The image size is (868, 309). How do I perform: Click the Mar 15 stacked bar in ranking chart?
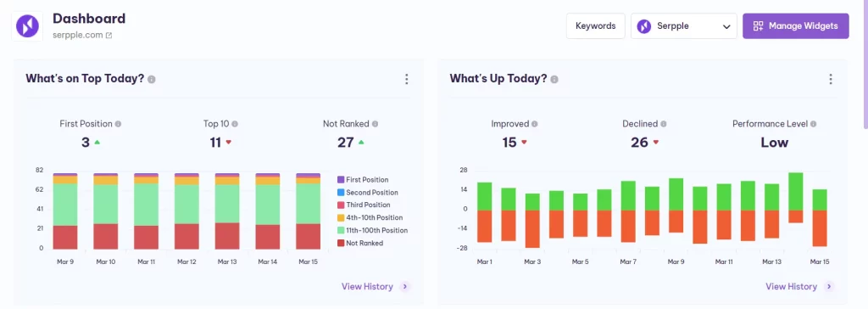pyautogui.click(x=309, y=211)
